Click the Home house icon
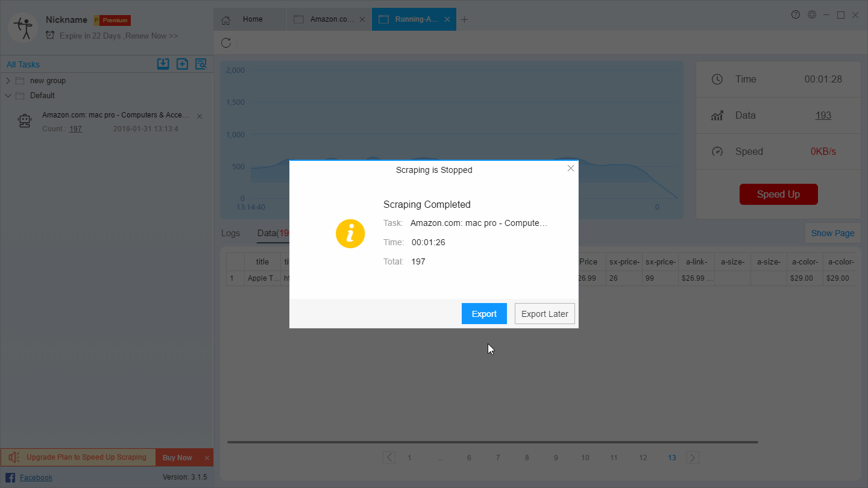The height and width of the screenshot is (488, 868). click(x=225, y=20)
